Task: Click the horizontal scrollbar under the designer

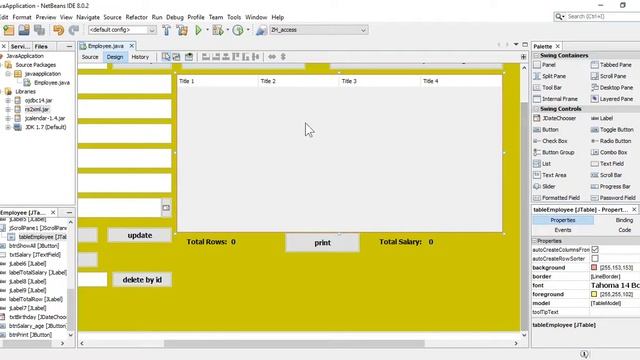Action: (x=294, y=344)
